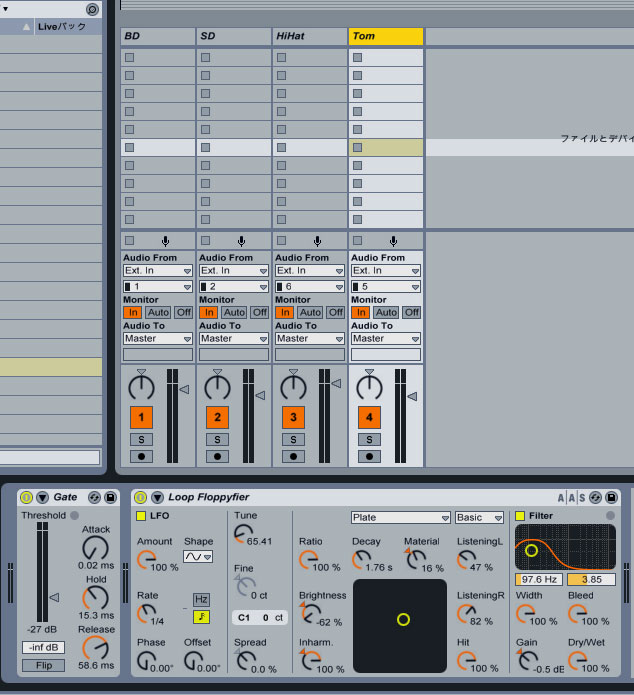
Task: Click the Tom track pan knob
Action: click(369, 387)
